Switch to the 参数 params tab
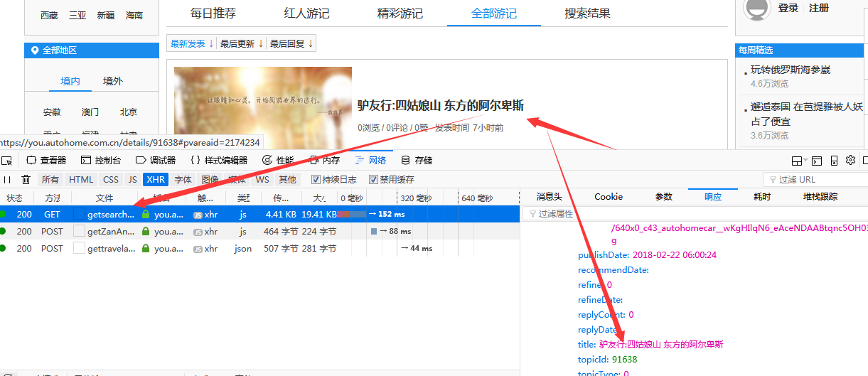868x376 pixels. click(x=663, y=197)
